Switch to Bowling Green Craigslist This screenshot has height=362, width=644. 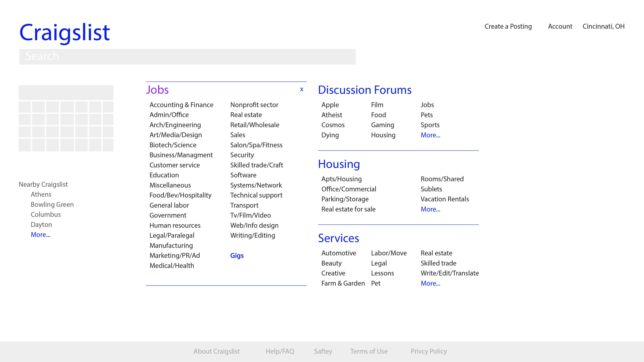pos(52,205)
